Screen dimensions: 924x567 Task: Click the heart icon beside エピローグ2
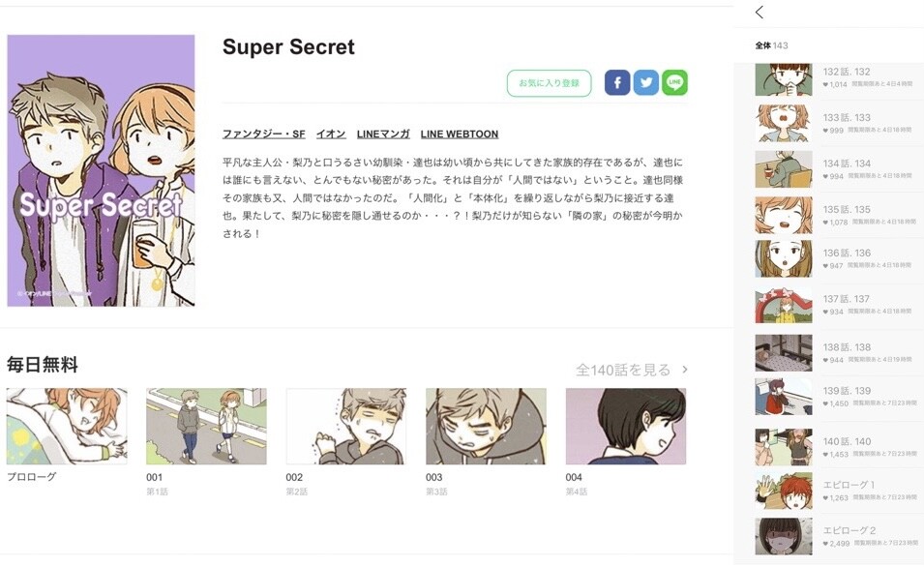tap(825, 544)
